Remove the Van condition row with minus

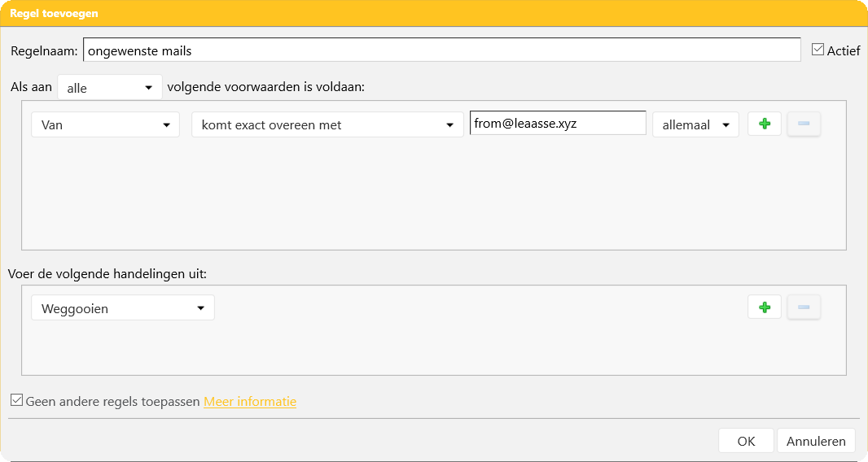pos(804,124)
